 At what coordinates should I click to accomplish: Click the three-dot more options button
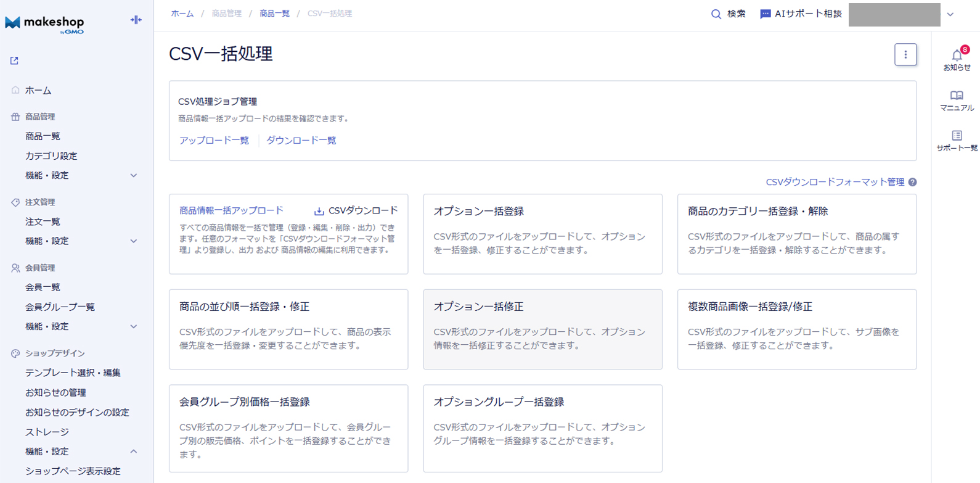tap(905, 54)
